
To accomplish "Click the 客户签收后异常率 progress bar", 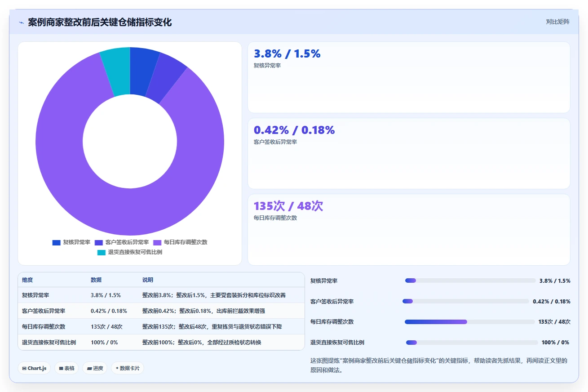I will [x=466, y=301].
